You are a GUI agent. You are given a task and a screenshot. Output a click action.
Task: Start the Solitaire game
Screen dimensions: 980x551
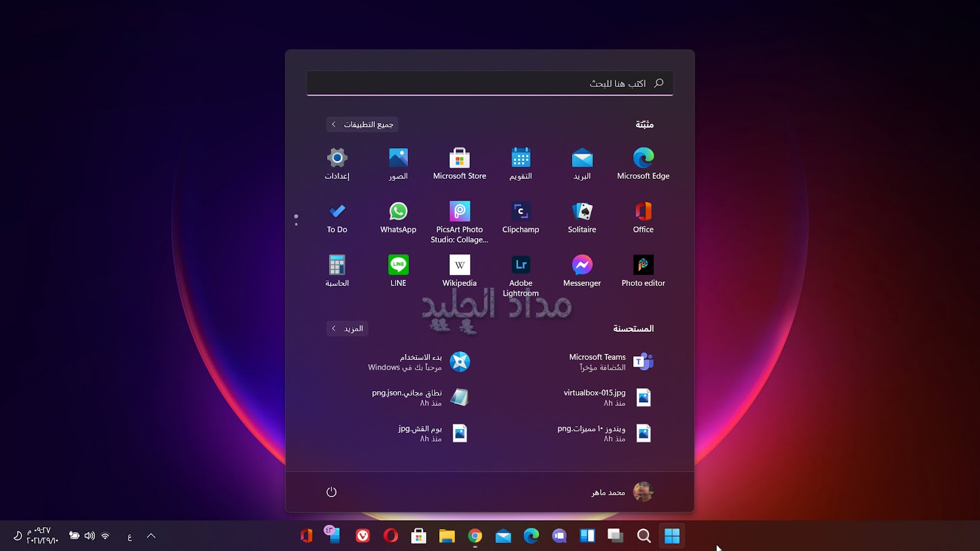click(x=582, y=217)
